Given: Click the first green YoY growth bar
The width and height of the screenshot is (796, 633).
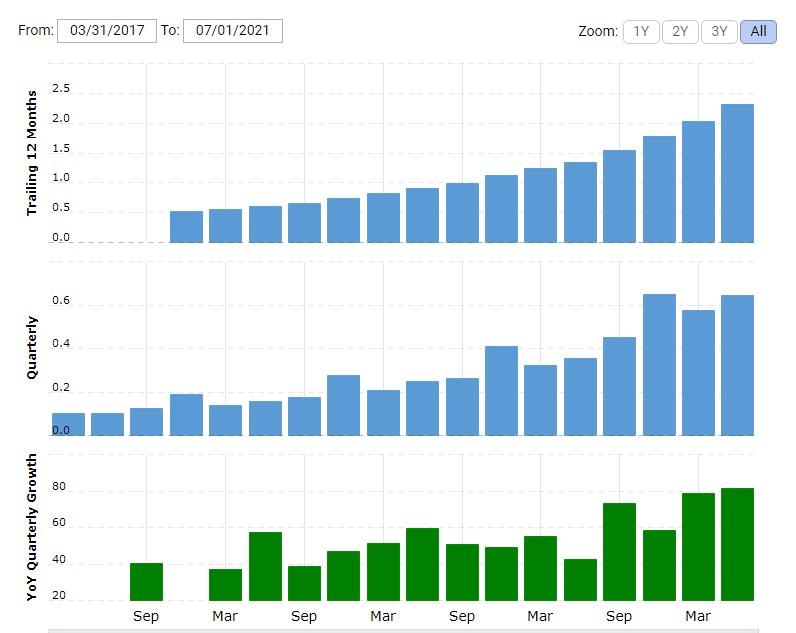Looking at the screenshot, I should [x=146, y=582].
